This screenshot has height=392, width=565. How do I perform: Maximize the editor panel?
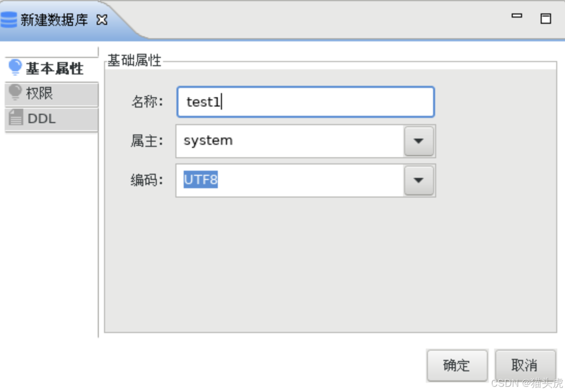click(545, 19)
